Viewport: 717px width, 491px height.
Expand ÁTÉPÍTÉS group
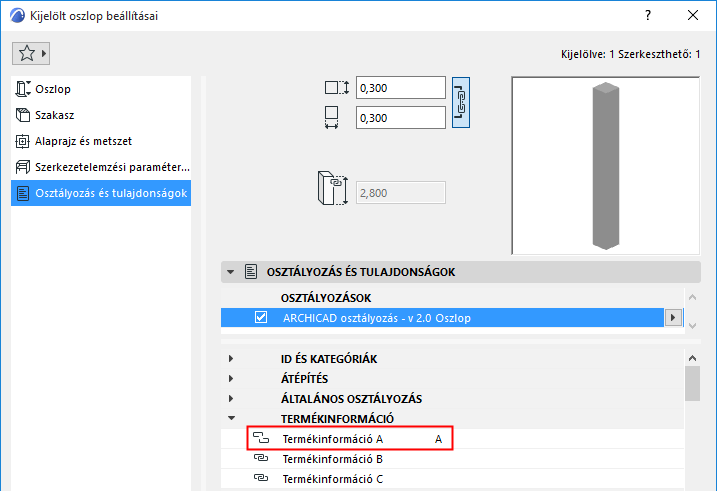click(x=231, y=379)
